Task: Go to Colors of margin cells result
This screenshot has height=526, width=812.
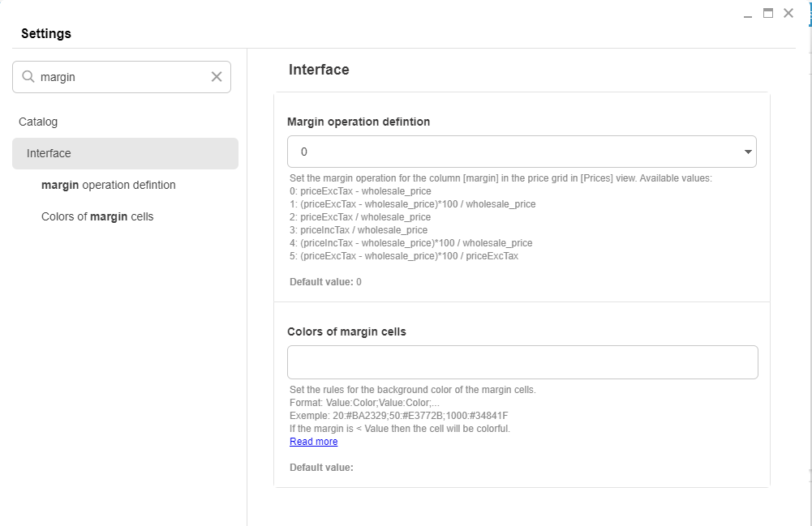Action: [x=97, y=216]
